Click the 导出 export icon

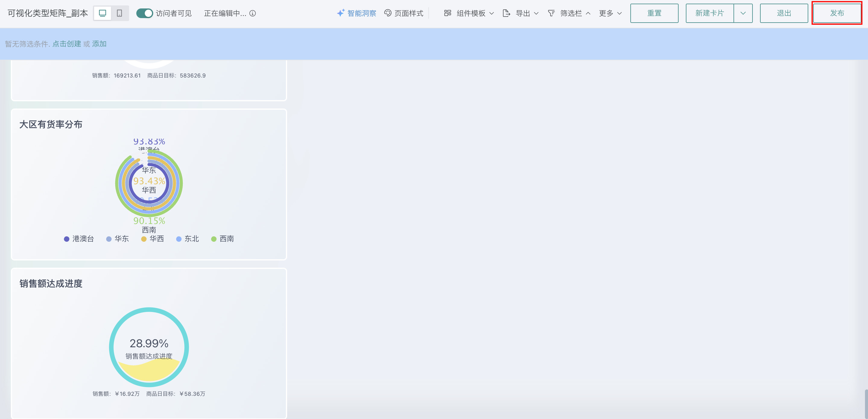(x=506, y=13)
